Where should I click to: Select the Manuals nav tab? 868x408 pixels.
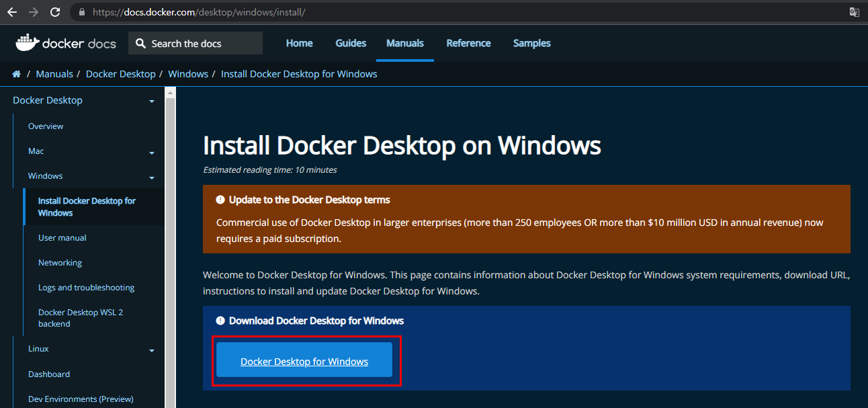[405, 43]
